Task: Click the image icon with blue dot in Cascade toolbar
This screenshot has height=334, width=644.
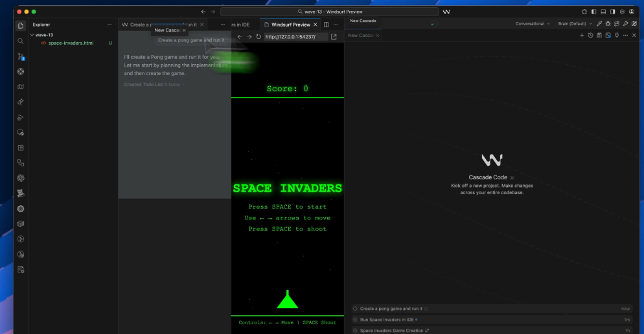Action: pos(608,36)
